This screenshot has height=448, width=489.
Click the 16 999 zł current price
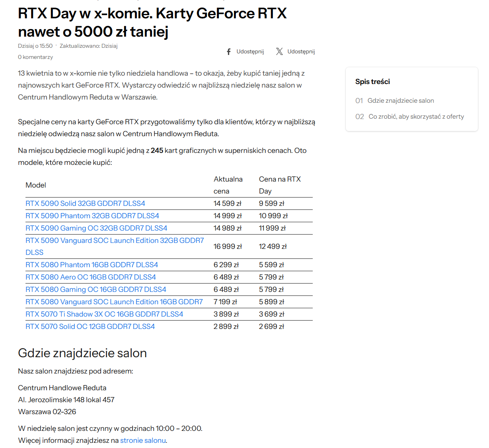coord(228,246)
